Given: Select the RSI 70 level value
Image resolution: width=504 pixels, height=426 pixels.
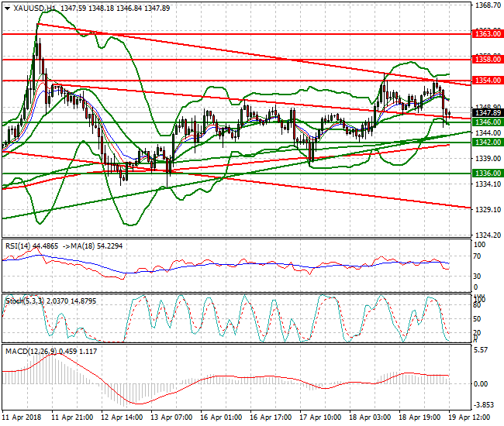Looking at the screenshot, I should pos(478,256).
